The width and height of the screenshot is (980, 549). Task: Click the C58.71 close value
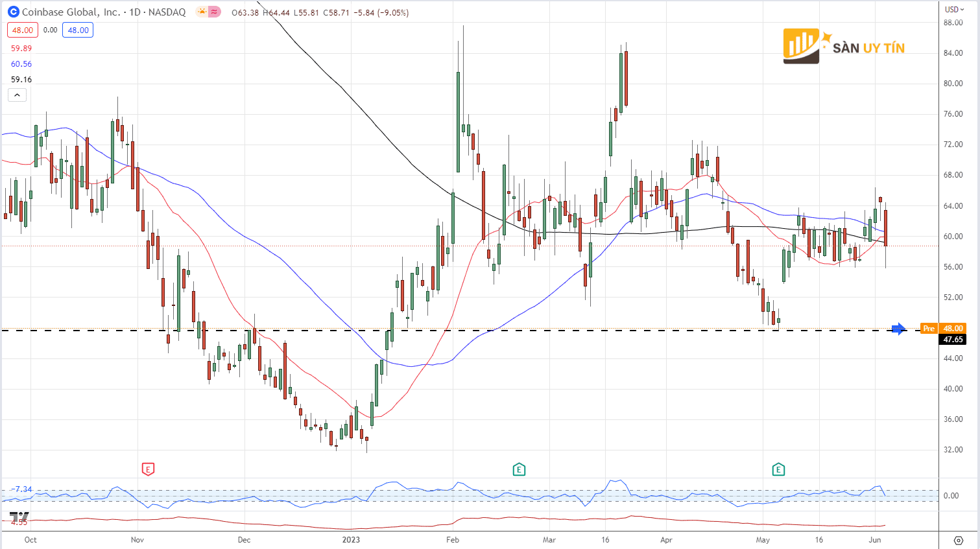(335, 12)
